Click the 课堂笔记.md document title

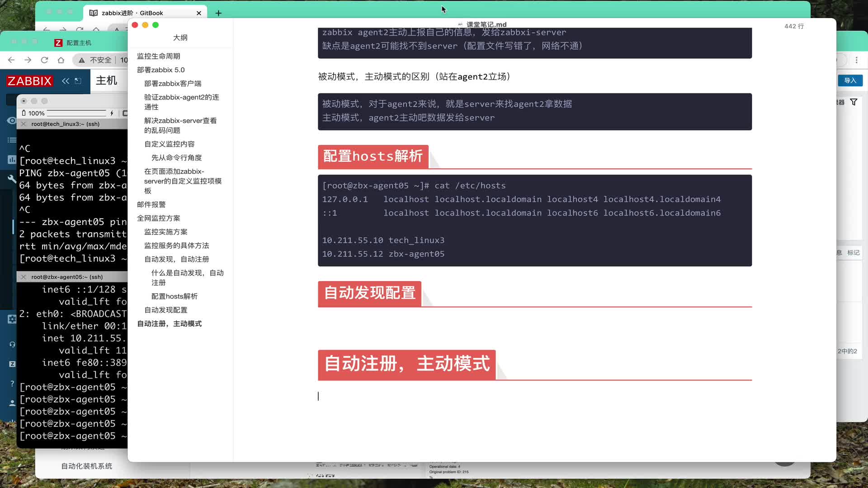[486, 24]
